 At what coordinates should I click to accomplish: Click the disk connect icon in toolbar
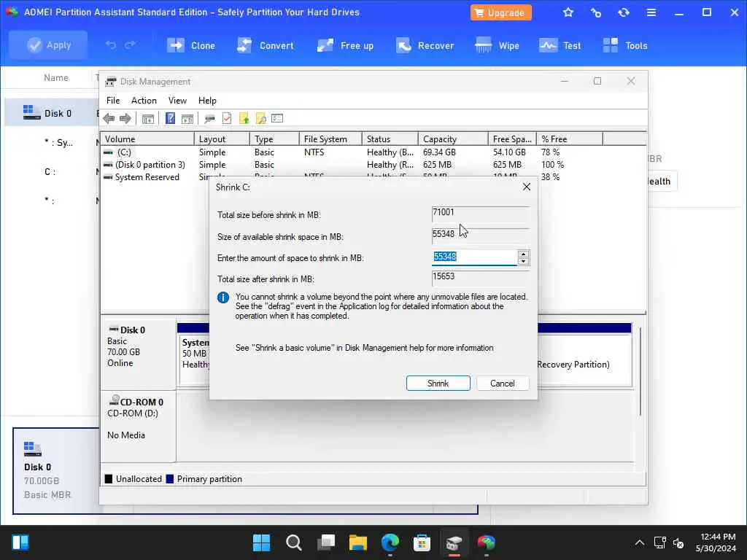(x=209, y=119)
